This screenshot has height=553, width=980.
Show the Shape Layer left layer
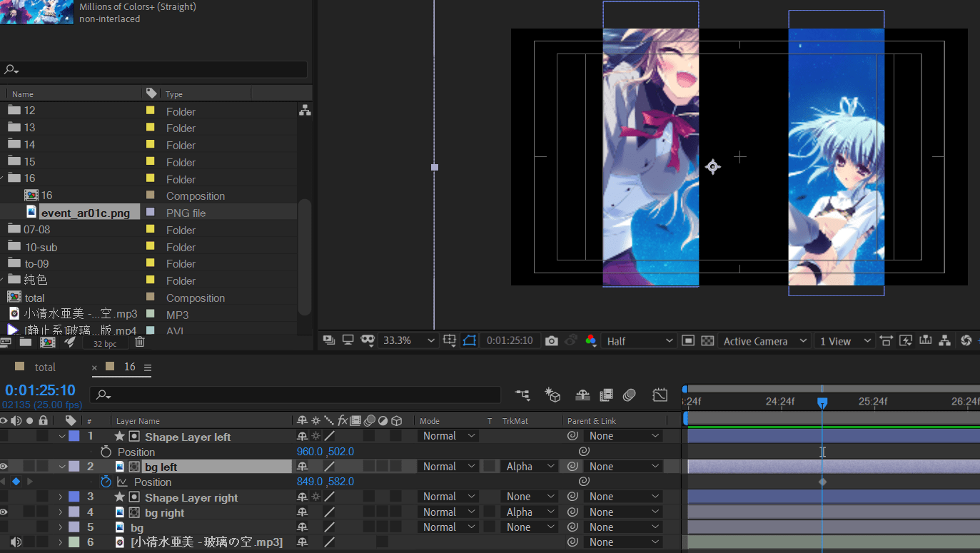tap(4, 436)
